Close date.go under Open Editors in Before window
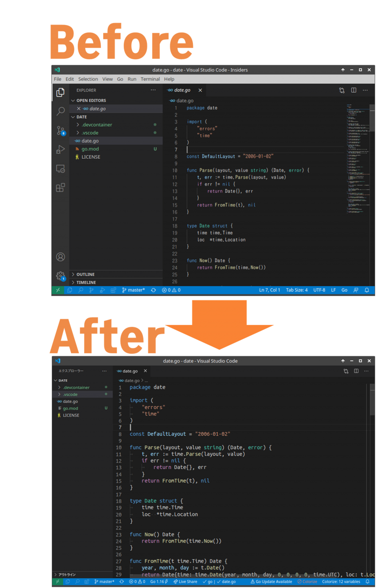 coord(78,109)
